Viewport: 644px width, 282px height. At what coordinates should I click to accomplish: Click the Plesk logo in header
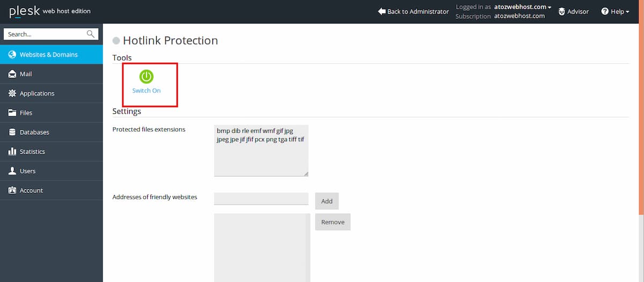[x=25, y=11]
